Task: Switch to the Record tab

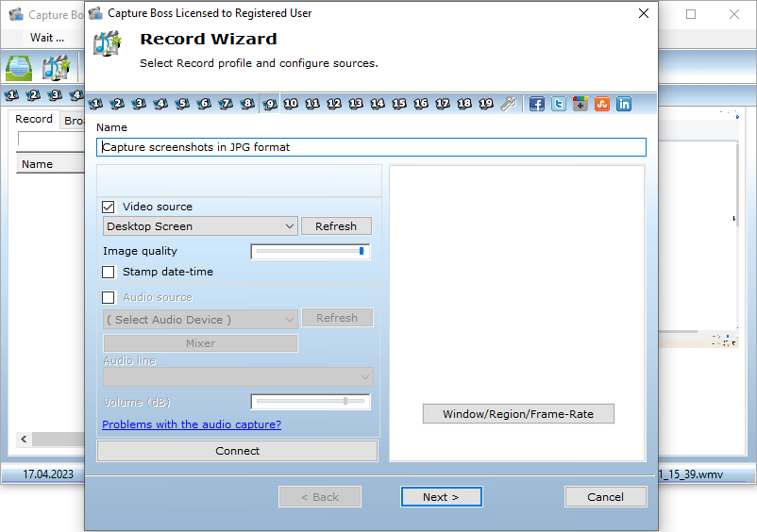Action: click(34, 120)
